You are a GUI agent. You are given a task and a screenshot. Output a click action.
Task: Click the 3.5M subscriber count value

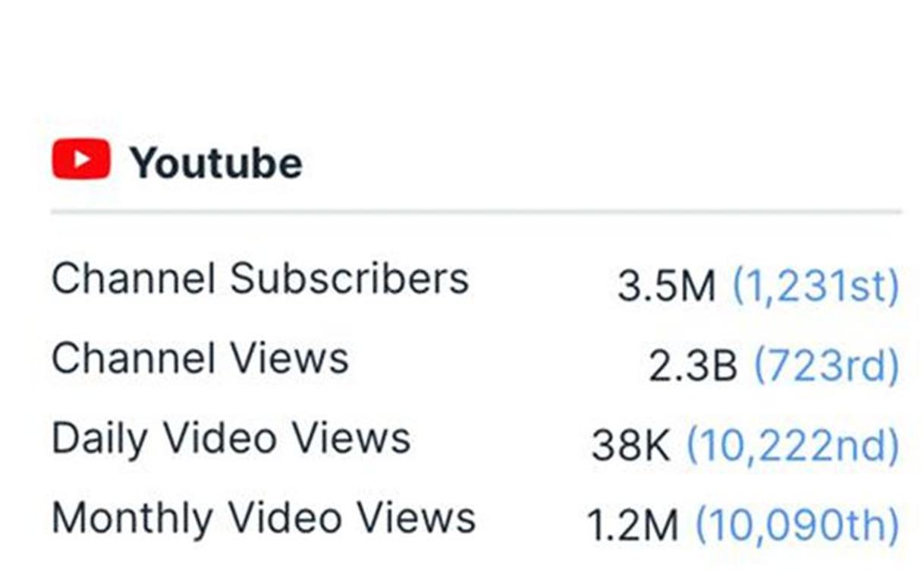[666, 286]
